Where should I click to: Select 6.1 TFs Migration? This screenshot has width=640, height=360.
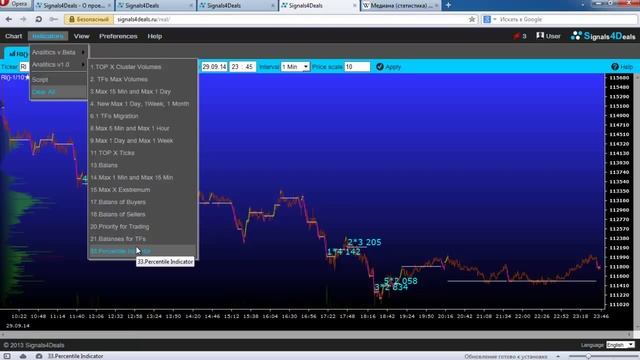pos(143,116)
